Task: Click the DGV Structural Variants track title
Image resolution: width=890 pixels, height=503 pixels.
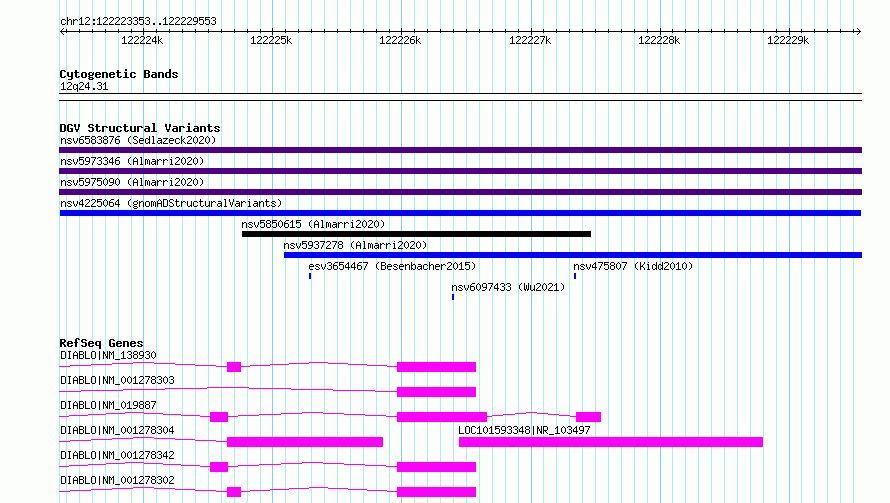Action: point(140,128)
